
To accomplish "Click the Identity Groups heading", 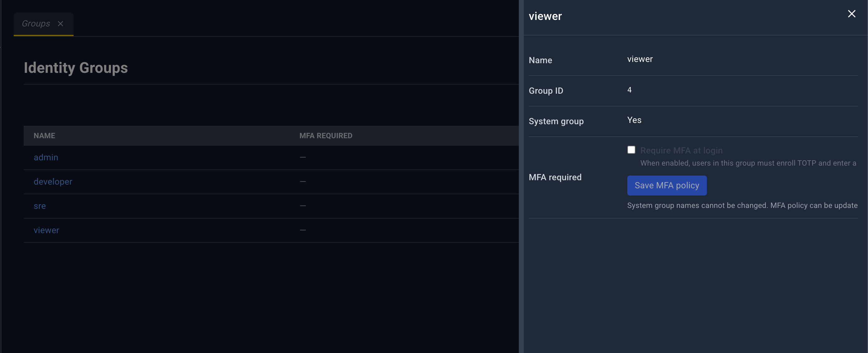I will tap(76, 68).
